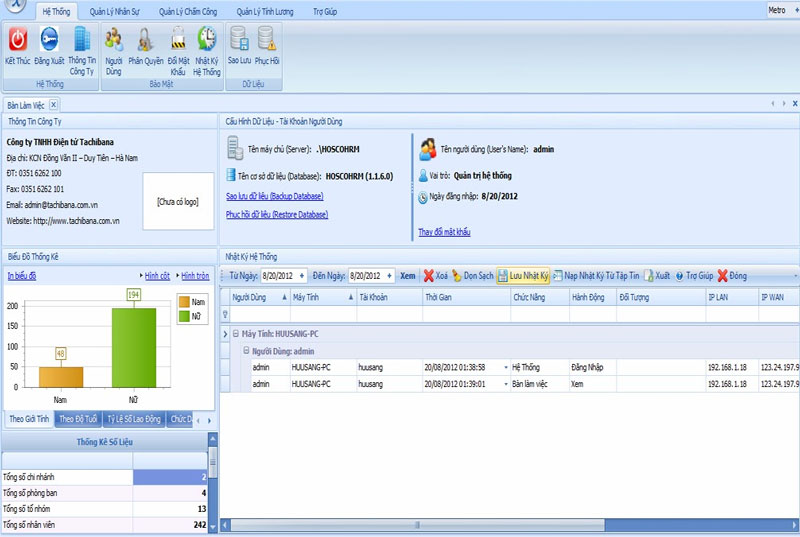Open Thông Tin Công Ty building icon
Screen dimensions: 800x537
pyautogui.click(x=82, y=39)
